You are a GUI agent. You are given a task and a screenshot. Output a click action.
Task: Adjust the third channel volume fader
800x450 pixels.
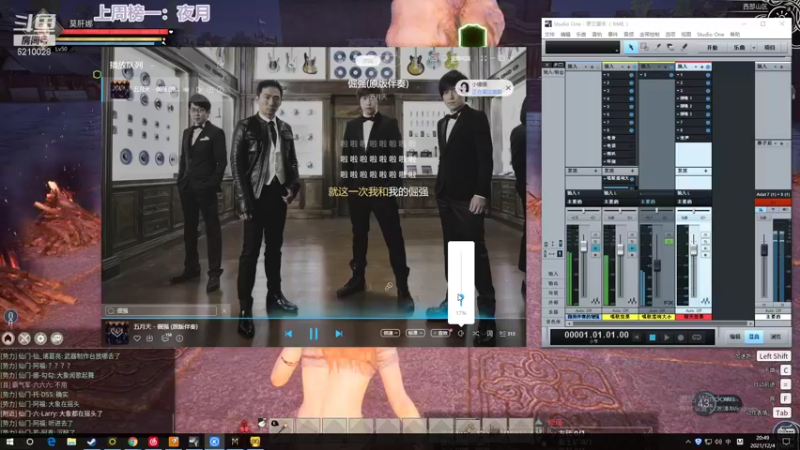coord(657,265)
